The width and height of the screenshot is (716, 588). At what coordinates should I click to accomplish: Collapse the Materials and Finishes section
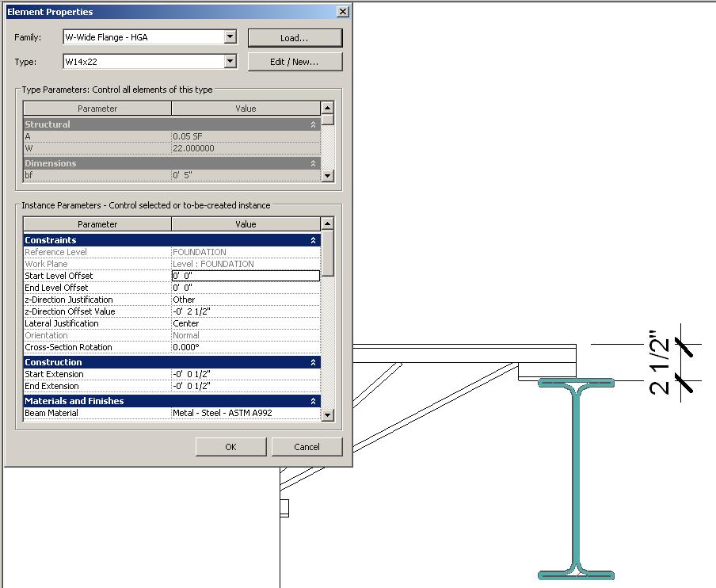click(x=313, y=401)
